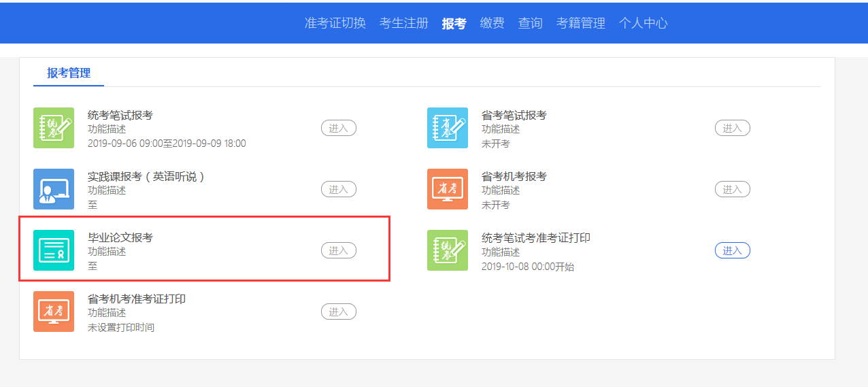This screenshot has width=868, height=387.
Task: Click the light blue 省考笔试报考 icon
Action: click(x=448, y=128)
